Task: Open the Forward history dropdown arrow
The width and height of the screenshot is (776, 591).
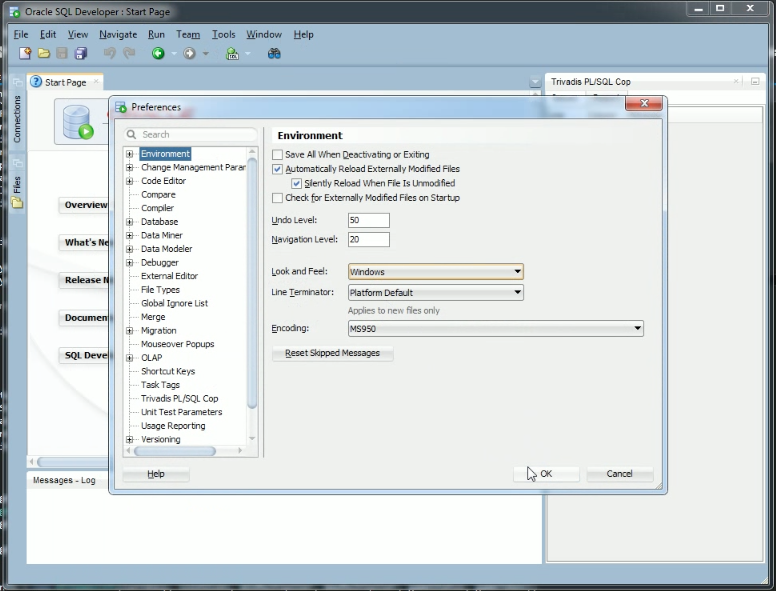Action: coord(205,53)
